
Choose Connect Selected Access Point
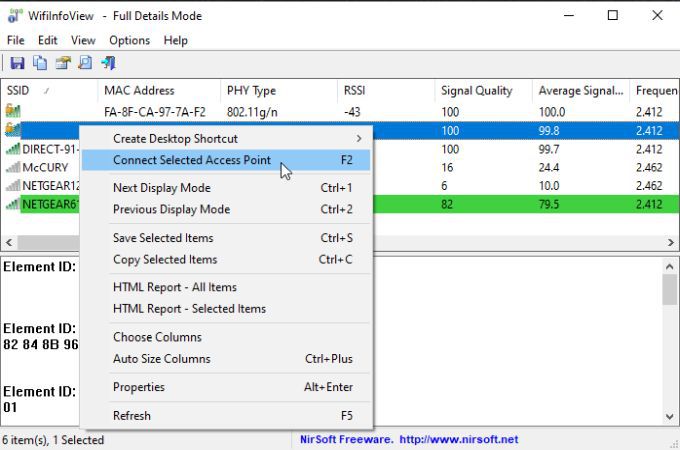click(x=226, y=160)
